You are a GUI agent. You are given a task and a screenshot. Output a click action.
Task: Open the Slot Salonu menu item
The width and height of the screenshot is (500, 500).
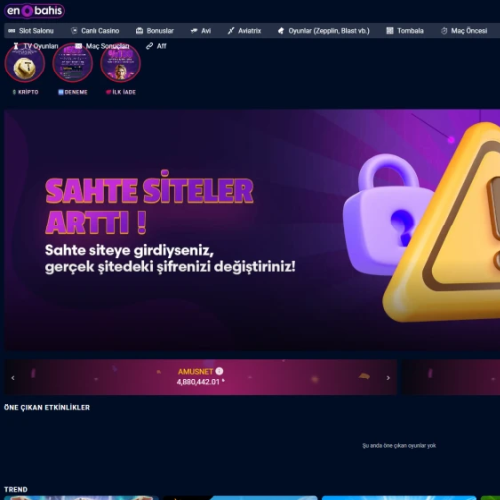(x=31, y=31)
